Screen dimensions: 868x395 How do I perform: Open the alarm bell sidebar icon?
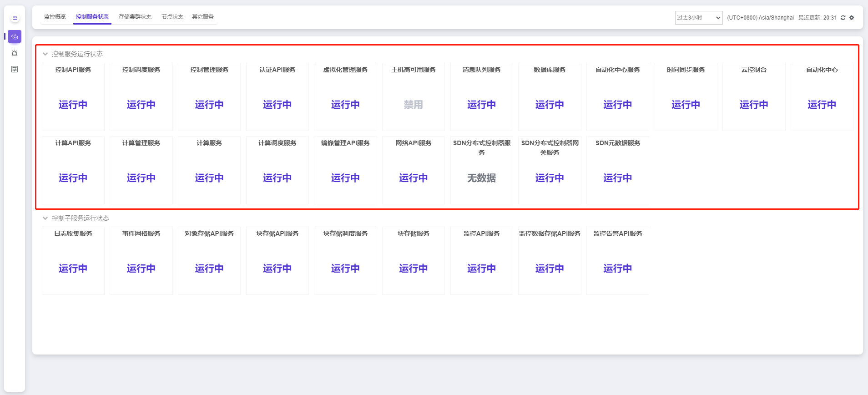click(x=15, y=53)
